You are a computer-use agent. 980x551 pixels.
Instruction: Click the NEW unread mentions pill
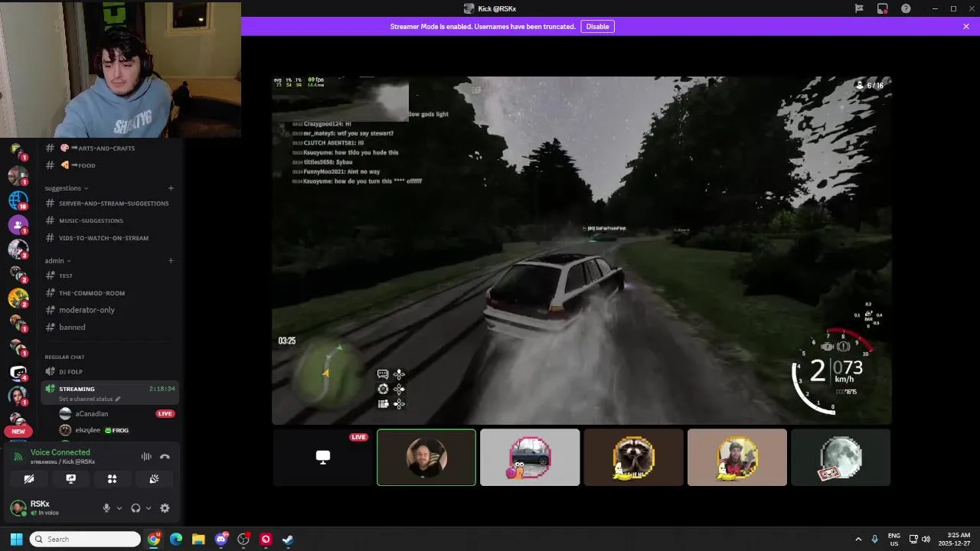[18, 432]
